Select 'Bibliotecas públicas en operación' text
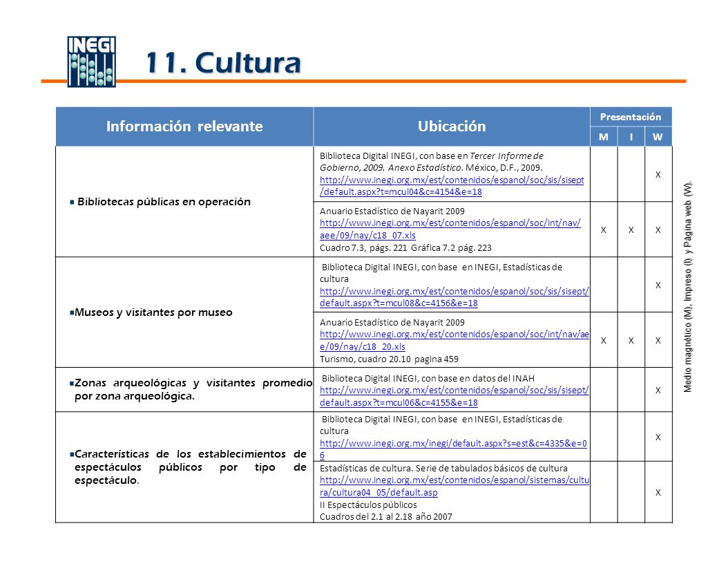 tap(164, 202)
